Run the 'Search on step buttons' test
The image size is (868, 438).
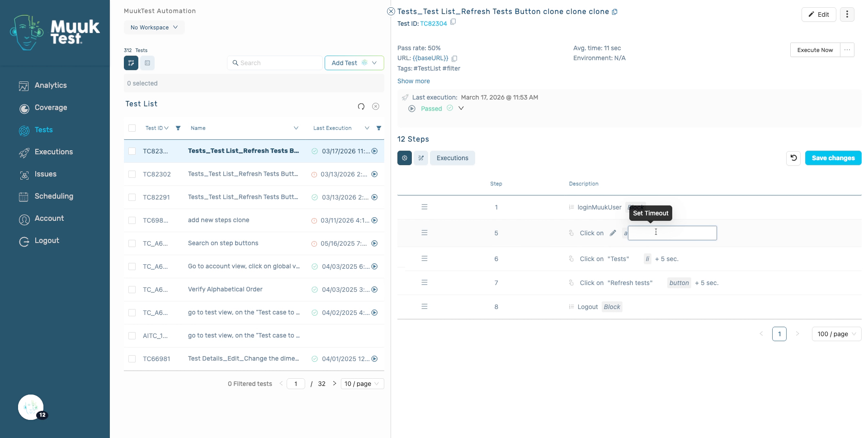click(x=374, y=243)
